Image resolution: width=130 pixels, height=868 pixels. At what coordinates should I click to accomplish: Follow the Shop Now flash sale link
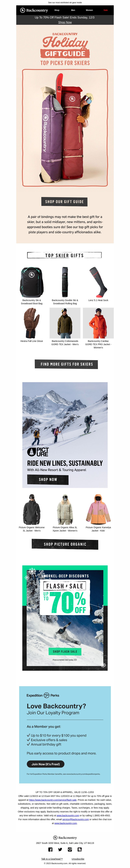pyautogui.click(x=65, y=22)
